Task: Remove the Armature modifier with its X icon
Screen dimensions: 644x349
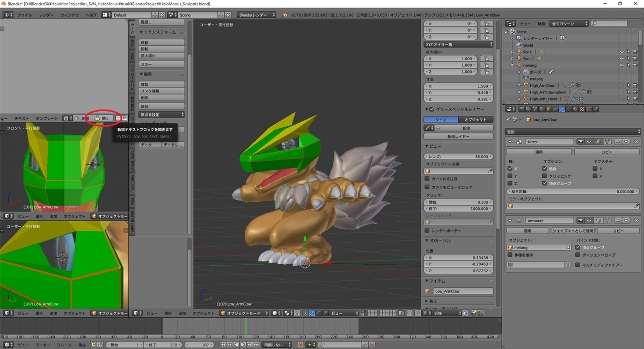Action: [x=636, y=221]
